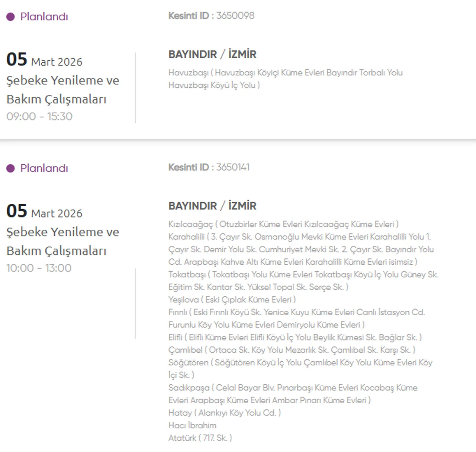The image size is (476, 452).
Task: Click the Çamlıbel (Ortaca Sk.) address line
Action: (x=292, y=350)
